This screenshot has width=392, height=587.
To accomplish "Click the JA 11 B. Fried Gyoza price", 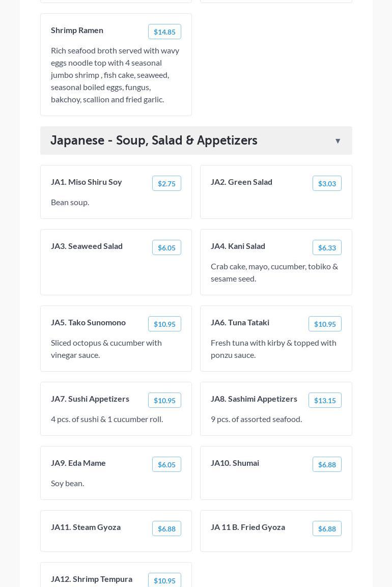I will 327,528.
